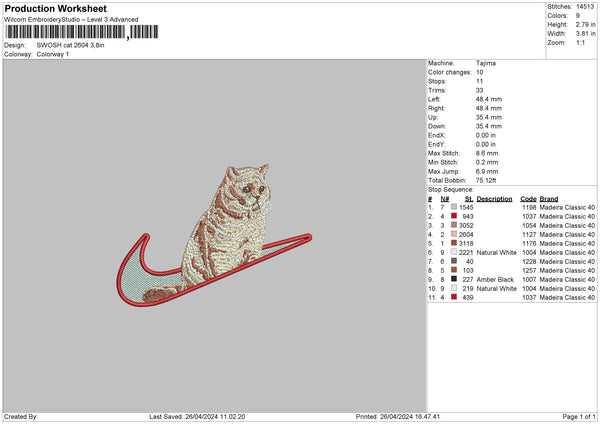Click the orange-brown swatch in stop row 8

tap(454, 270)
